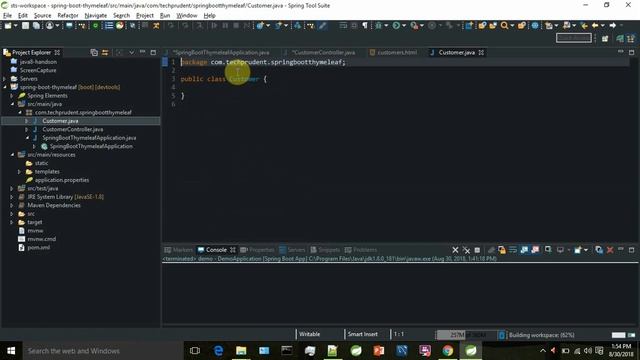Open the Markers view tab
Screen dimensions: 640x360
click(178, 250)
